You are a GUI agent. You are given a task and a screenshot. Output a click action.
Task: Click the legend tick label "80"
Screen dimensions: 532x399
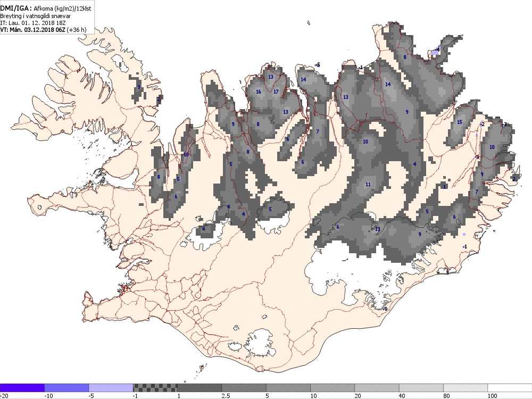click(447, 396)
